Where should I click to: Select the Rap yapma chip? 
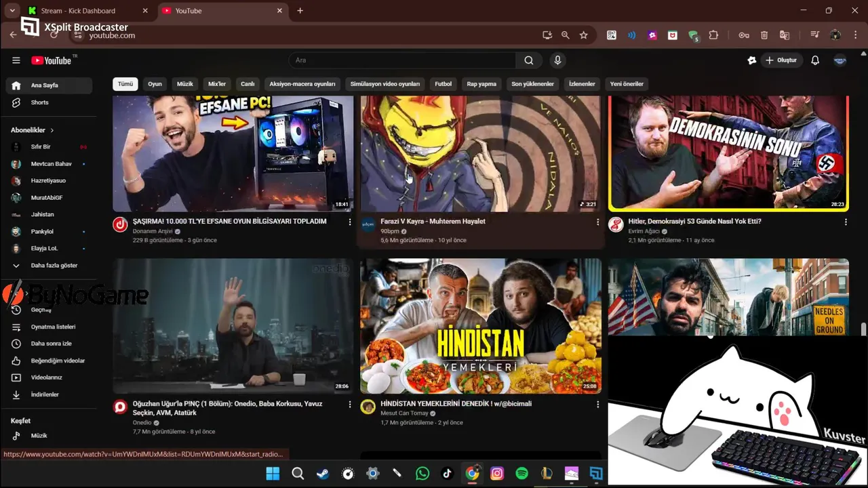point(481,84)
